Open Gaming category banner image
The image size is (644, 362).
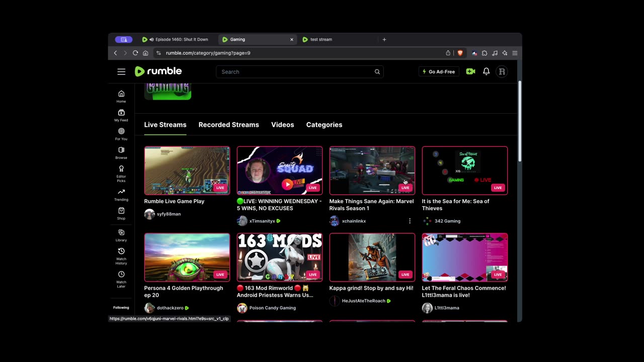(168, 91)
